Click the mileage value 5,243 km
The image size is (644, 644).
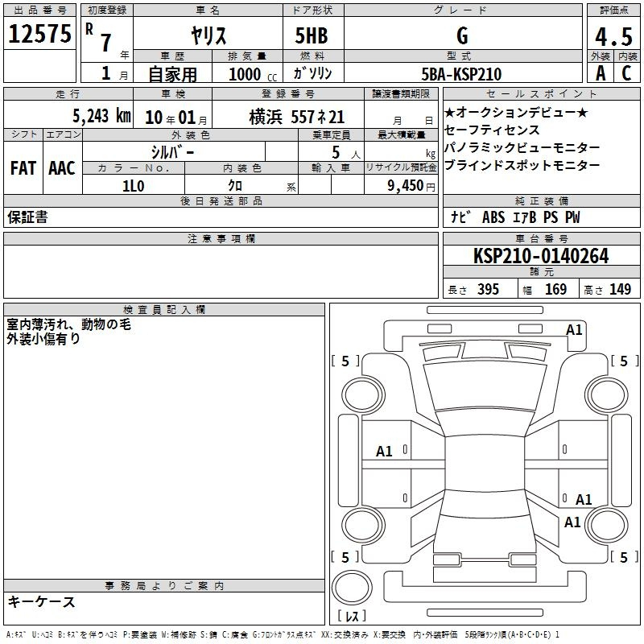point(101,116)
